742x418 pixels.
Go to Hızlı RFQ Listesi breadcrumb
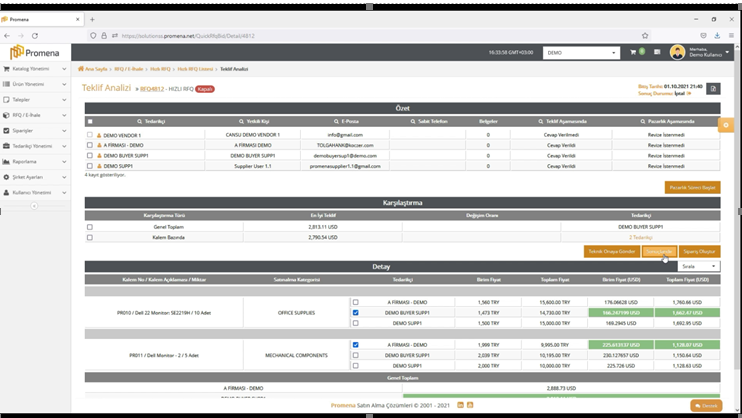click(x=195, y=69)
